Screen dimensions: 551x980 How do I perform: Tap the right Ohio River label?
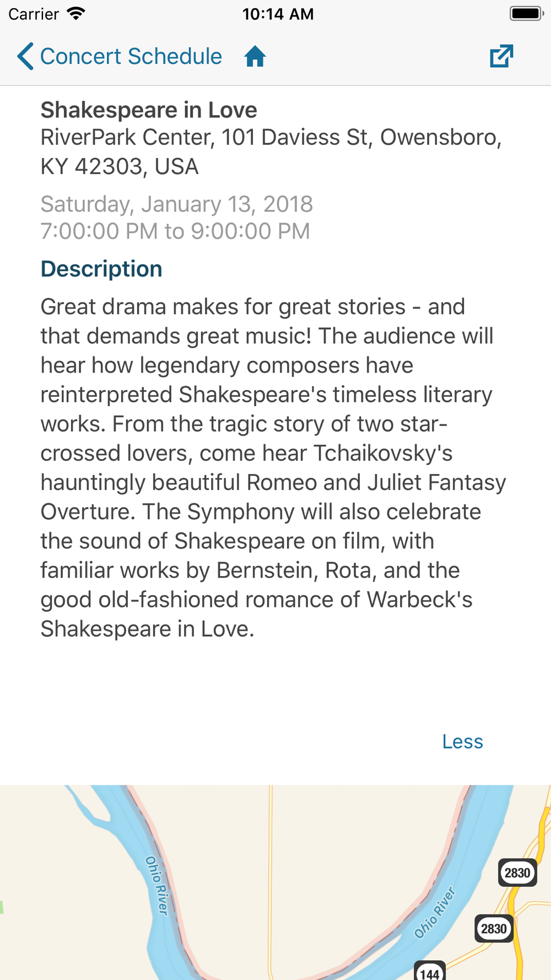[435, 912]
